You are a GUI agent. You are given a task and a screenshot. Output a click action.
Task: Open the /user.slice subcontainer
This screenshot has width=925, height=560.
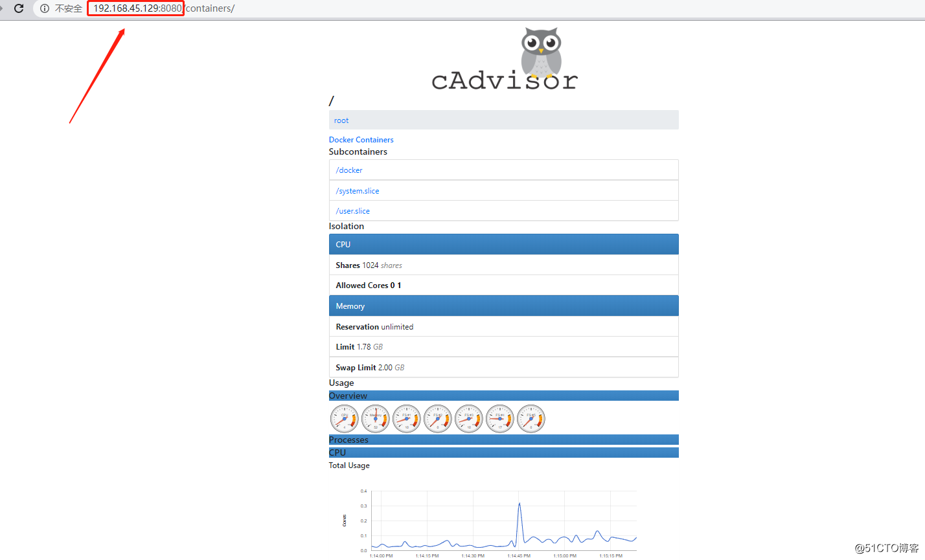point(353,211)
